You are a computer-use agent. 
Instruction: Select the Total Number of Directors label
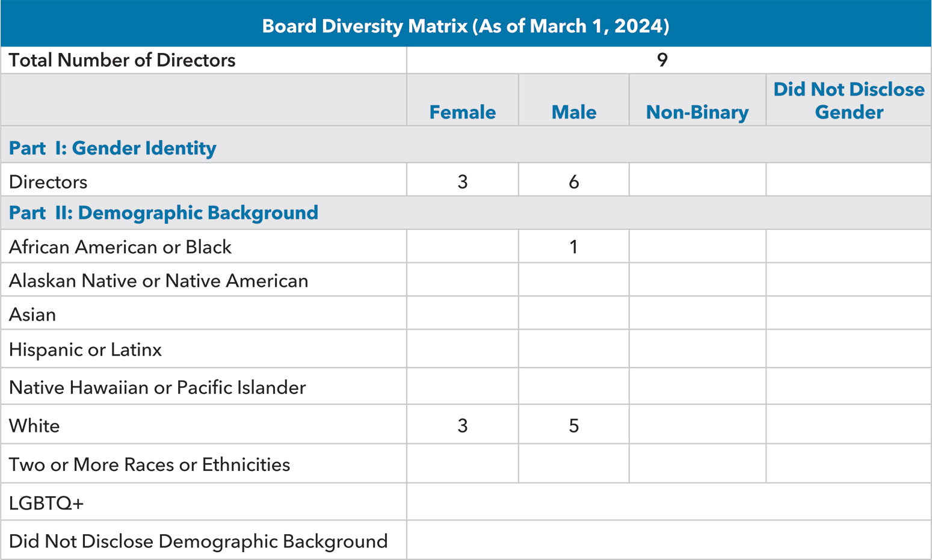tap(122, 60)
